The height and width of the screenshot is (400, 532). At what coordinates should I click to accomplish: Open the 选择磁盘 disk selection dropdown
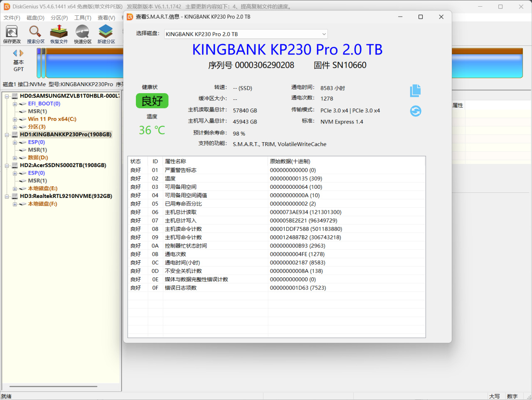click(x=246, y=34)
